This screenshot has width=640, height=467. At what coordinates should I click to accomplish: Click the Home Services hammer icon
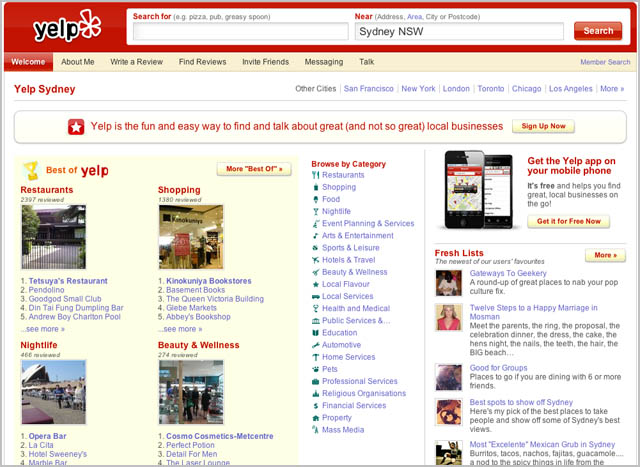click(x=316, y=357)
